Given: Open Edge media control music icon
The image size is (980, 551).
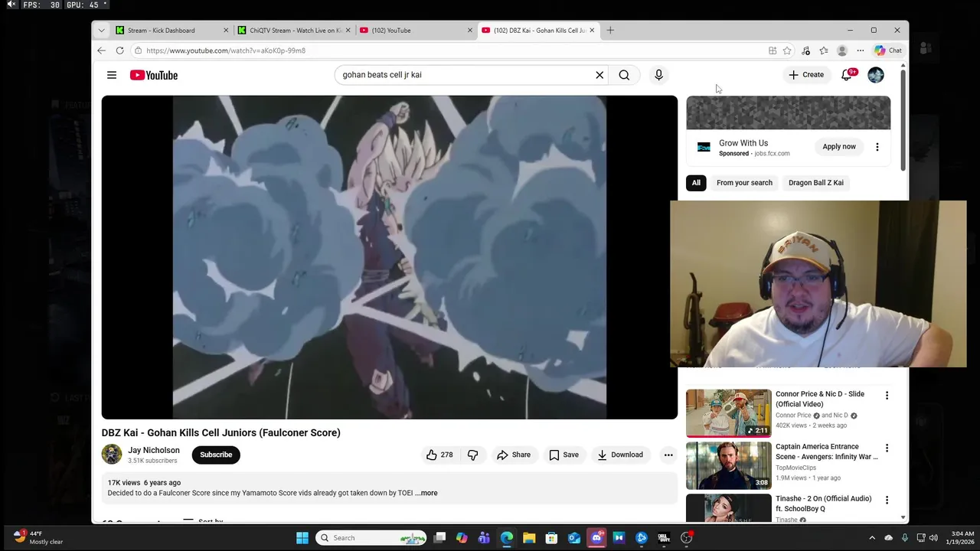Looking at the screenshot, I should pos(805,51).
